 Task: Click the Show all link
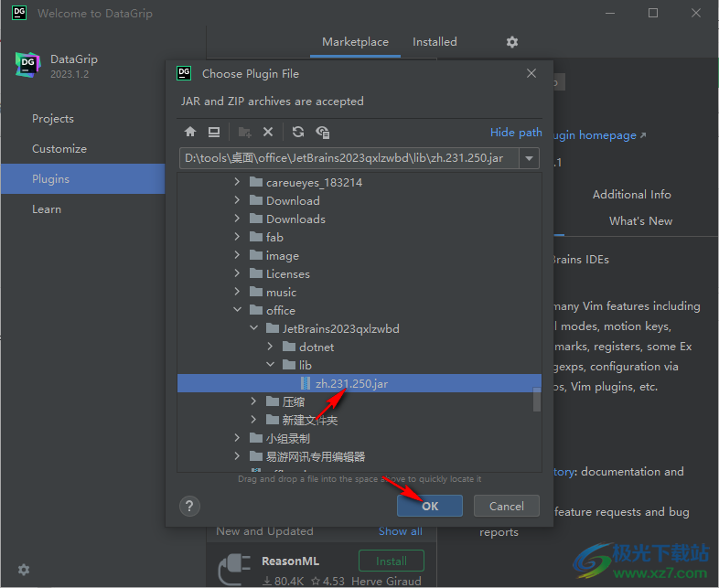pyautogui.click(x=401, y=531)
